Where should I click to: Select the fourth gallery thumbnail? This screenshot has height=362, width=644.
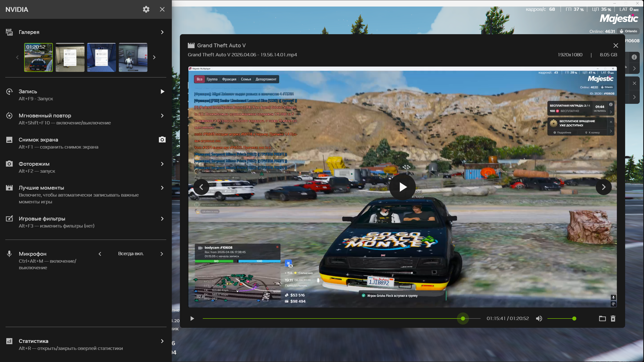tap(133, 57)
